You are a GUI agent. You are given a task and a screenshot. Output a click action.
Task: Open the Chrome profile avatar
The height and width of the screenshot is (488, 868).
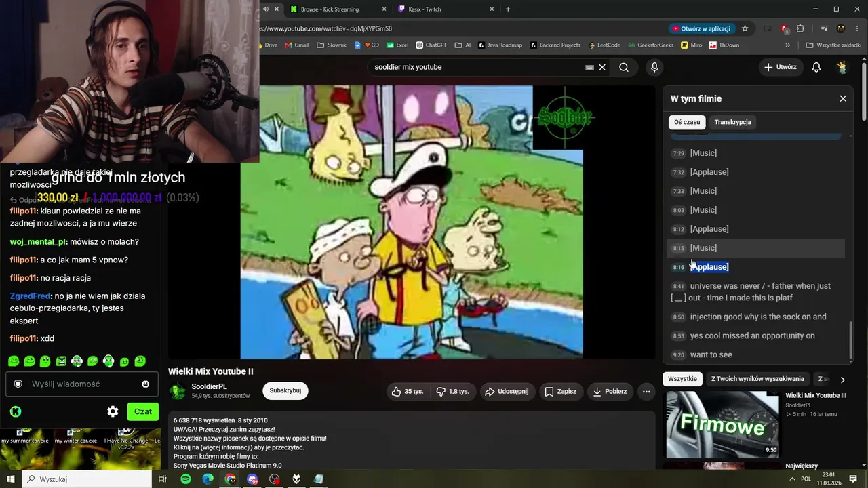[x=841, y=28]
